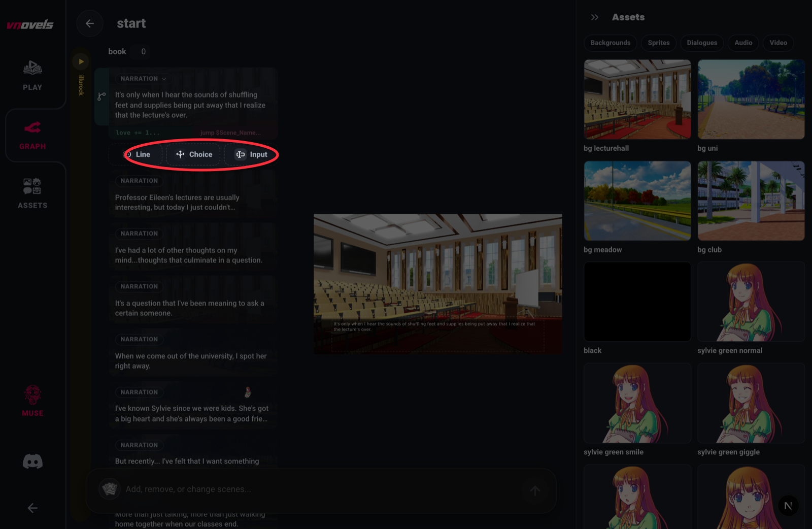This screenshot has width=812, height=529.
Task: Click the lecture hall scene preview
Action: [437, 284]
